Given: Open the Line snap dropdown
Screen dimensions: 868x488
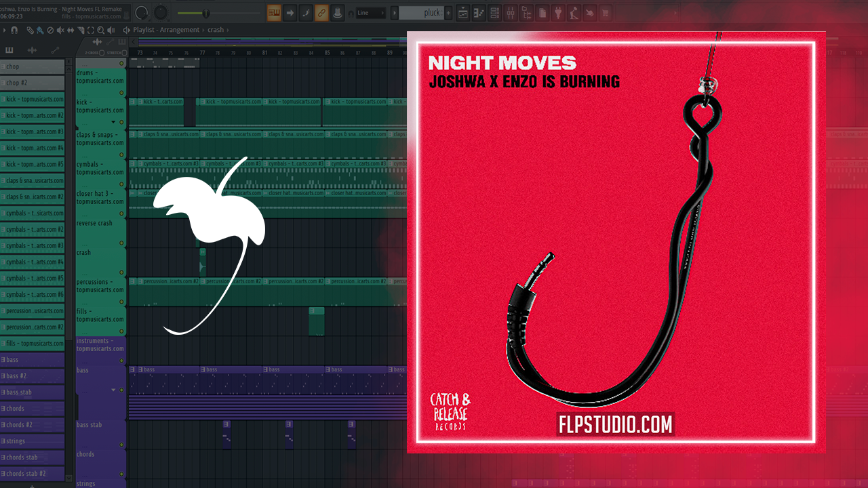Looking at the screenshot, I should 371,13.
